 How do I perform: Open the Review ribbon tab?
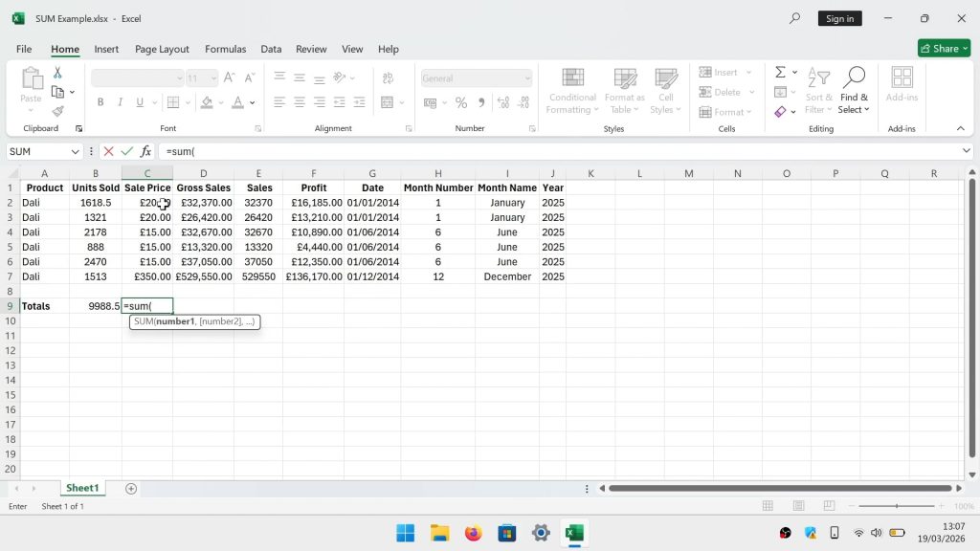click(311, 49)
